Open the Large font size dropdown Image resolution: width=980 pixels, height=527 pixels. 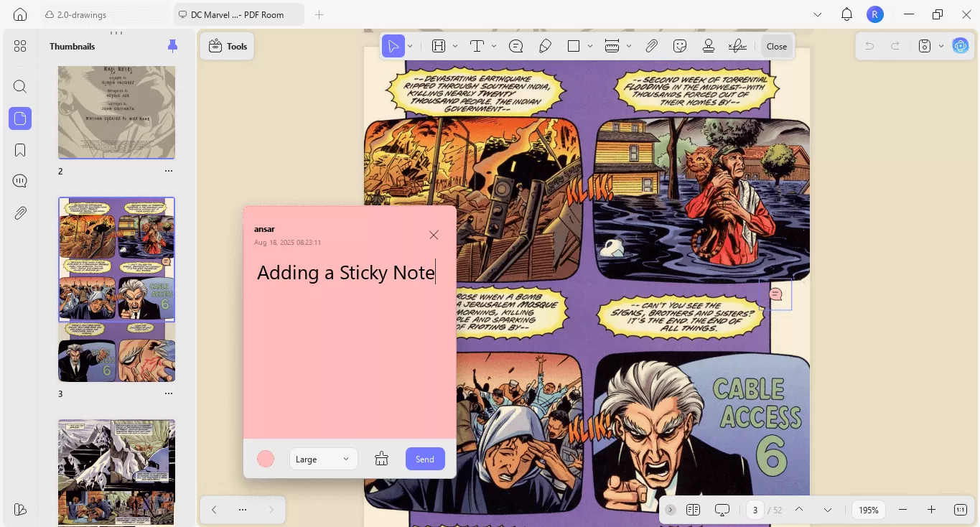click(x=323, y=459)
